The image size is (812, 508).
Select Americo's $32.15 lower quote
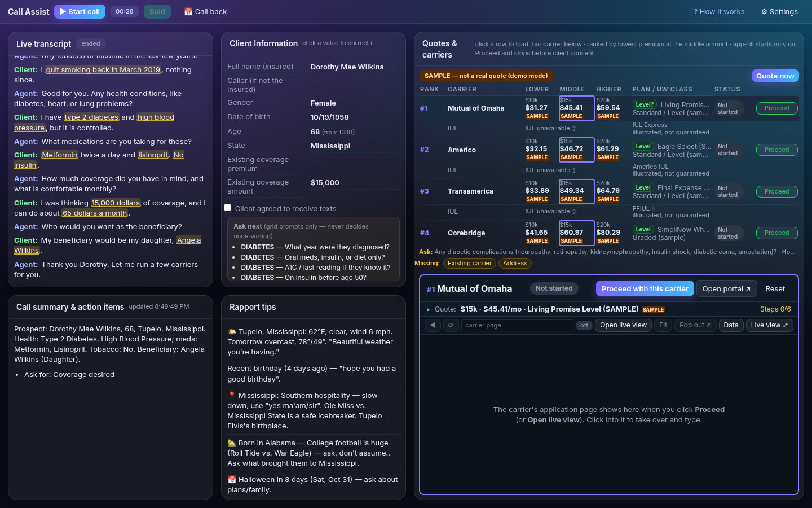coord(537,150)
